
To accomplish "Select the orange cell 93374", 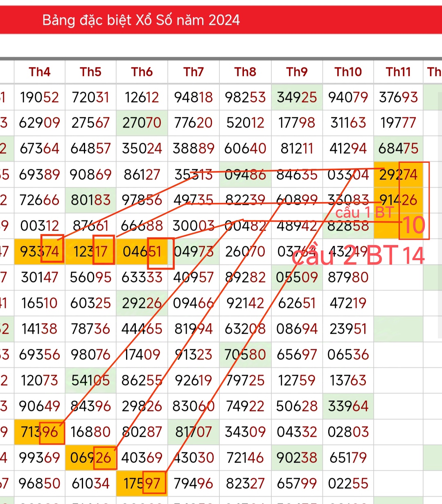I will pos(40,251).
